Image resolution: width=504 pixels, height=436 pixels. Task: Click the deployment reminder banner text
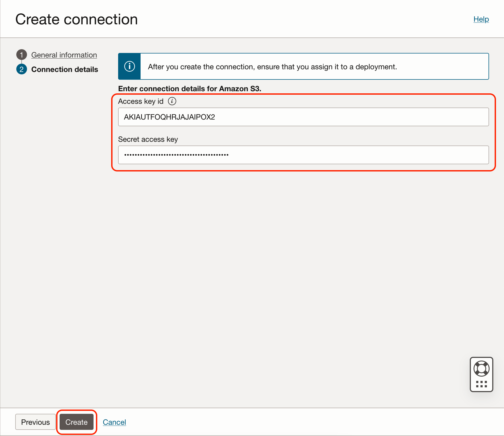pos(272,67)
